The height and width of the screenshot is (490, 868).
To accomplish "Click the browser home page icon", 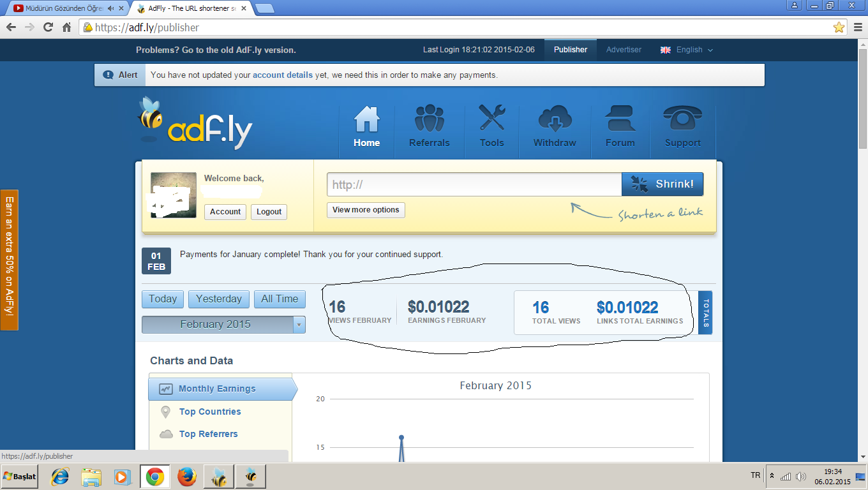I will [66, 27].
